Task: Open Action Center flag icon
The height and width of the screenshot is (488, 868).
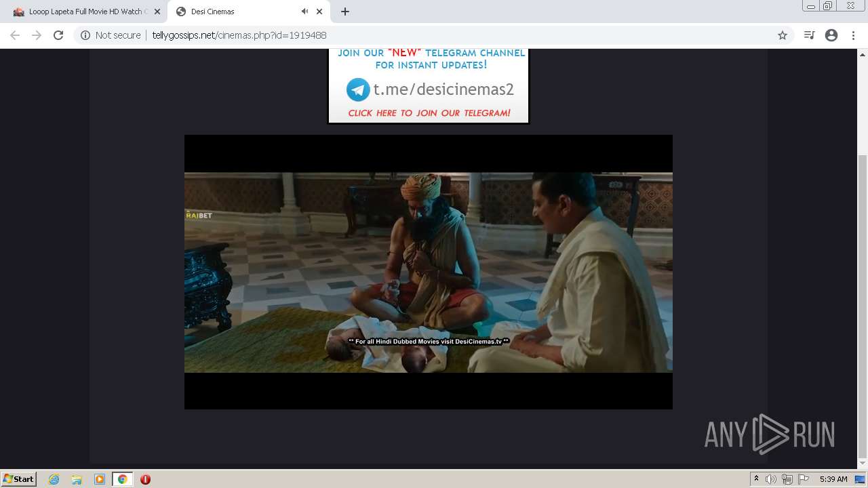Action: pyautogui.click(x=804, y=479)
